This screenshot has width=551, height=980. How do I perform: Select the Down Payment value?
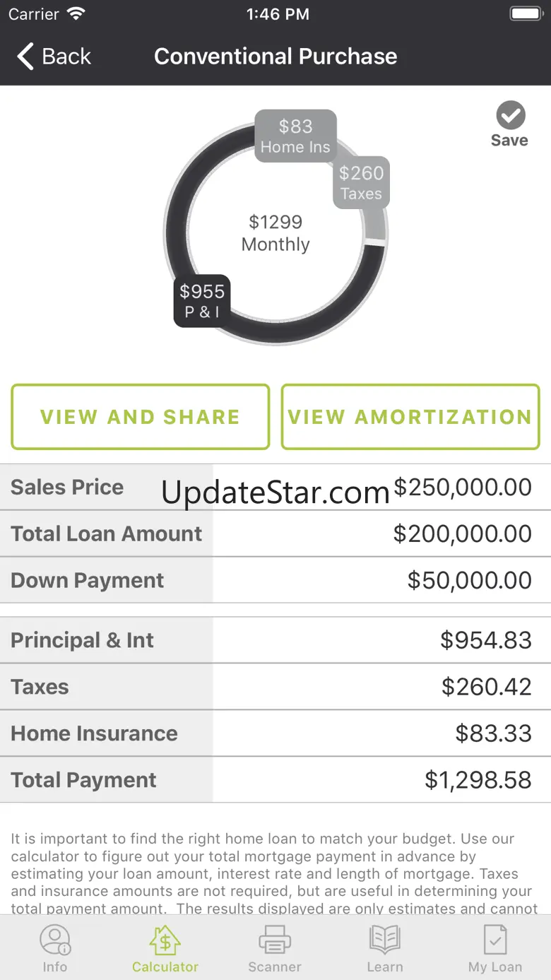point(470,580)
